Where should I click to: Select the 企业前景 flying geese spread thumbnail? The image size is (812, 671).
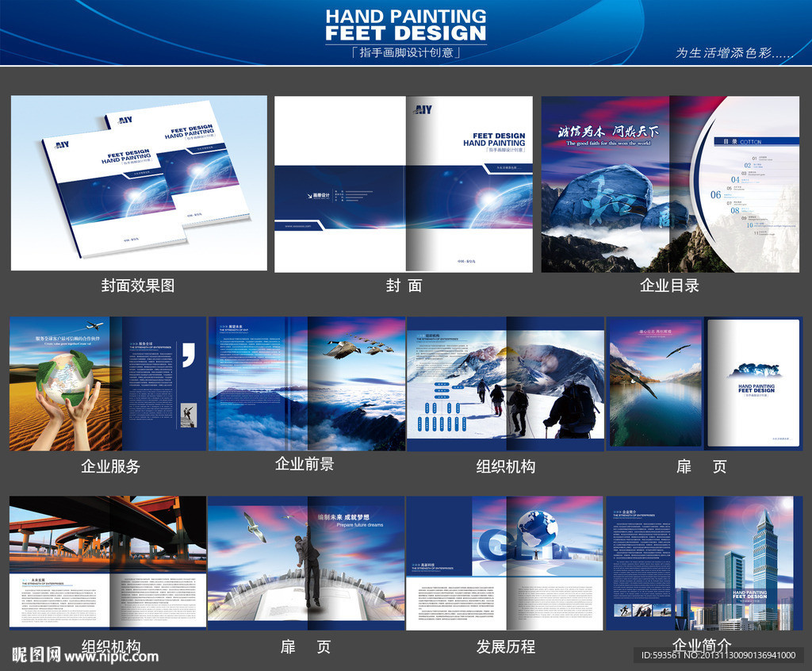(x=307, y=384)
